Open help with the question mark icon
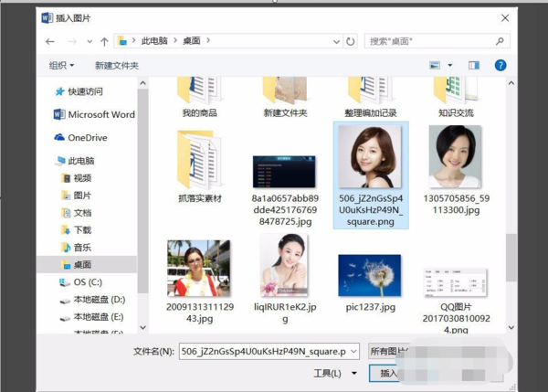The image size is (548, 392). click(x=501, y=65)
